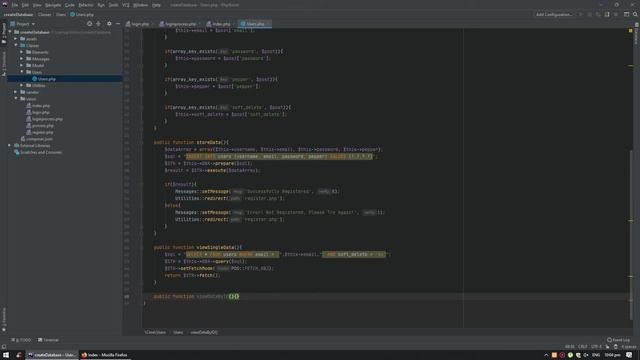Open the Project view dropdown in panel header
640x360 pixels.
(23, 24)
